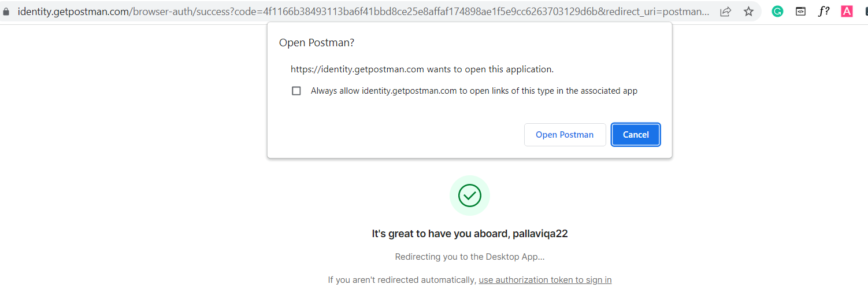Open the green Grammarly extension icon

777,11
